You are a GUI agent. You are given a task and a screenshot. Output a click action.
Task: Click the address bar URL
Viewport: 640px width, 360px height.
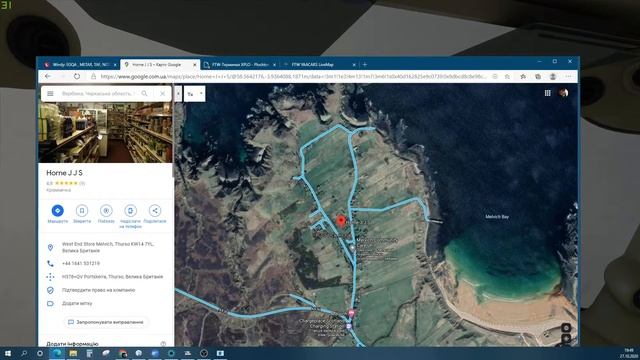[x=293, y=76]
